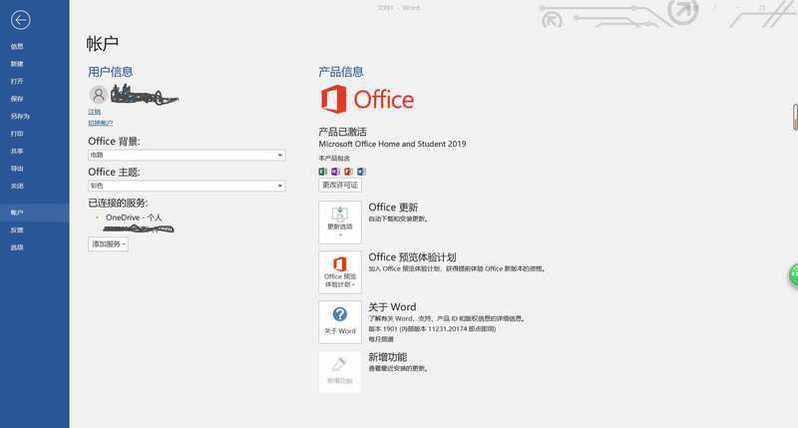Click the orange PowerPoint product icon
The width and height of the screenshot is (798, 428).
349,172
